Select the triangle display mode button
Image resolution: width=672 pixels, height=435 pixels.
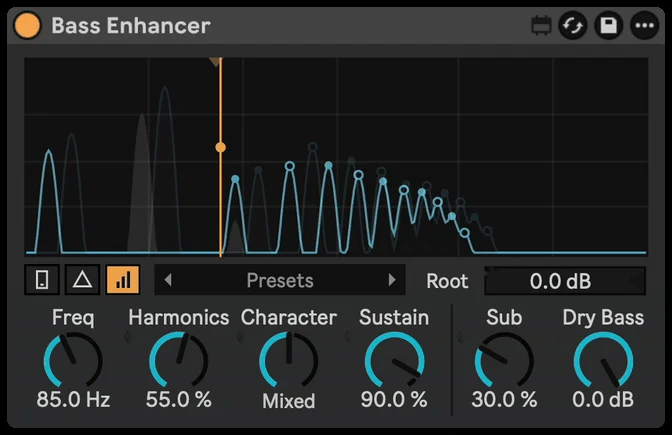click(x=82, y=280)
